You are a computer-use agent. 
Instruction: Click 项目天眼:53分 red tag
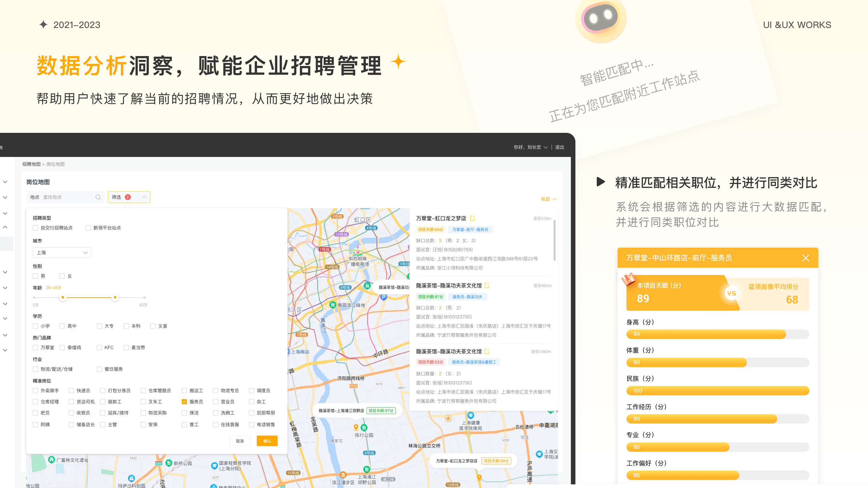tap(431, 362)
